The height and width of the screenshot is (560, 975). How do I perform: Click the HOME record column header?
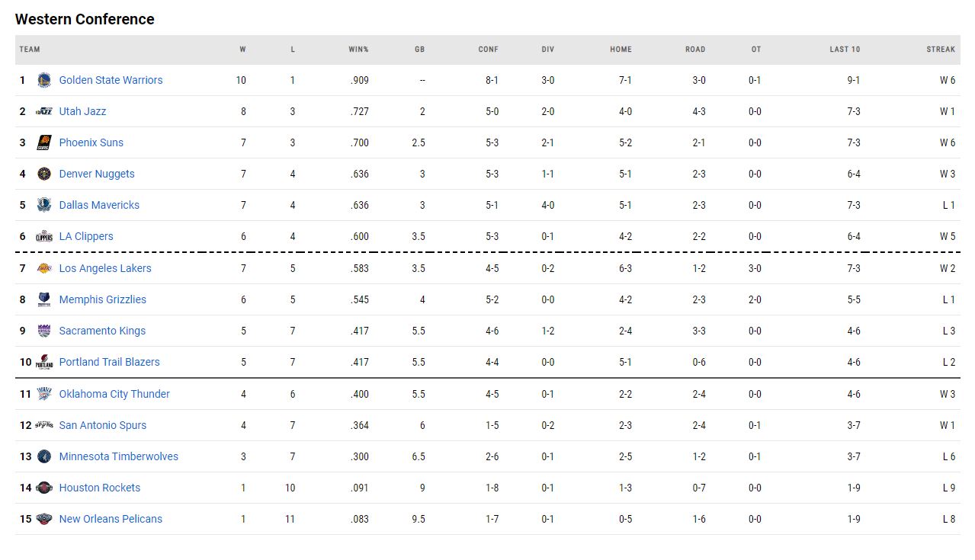[621, 50]
